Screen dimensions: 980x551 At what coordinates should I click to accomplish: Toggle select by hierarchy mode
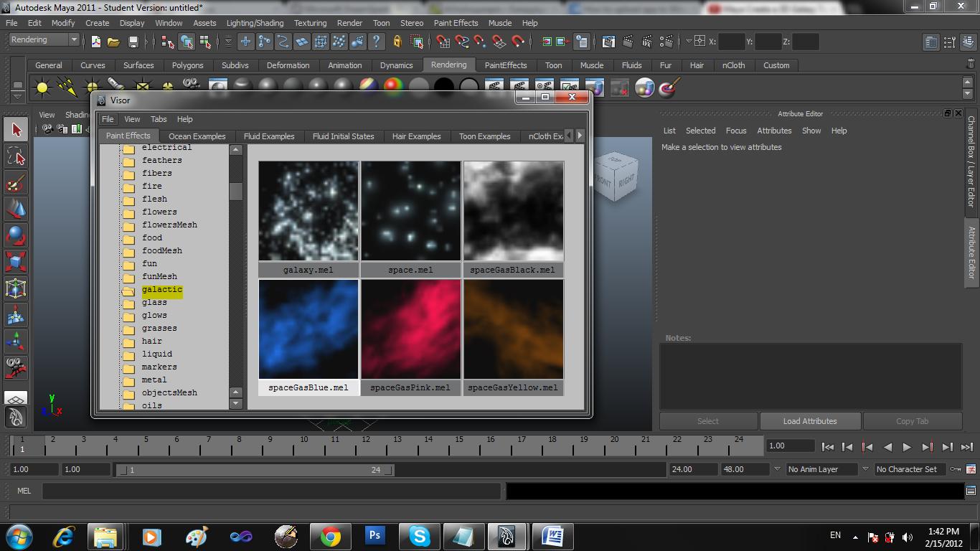tap(167, 42)
